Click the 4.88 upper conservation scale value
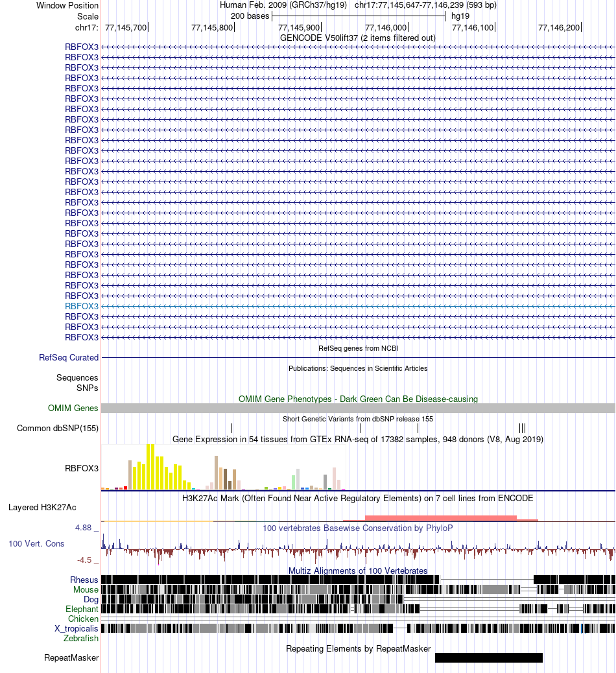The height and width of the screenshot is (673, 616). pyautogui.click(x=83, y=528)
